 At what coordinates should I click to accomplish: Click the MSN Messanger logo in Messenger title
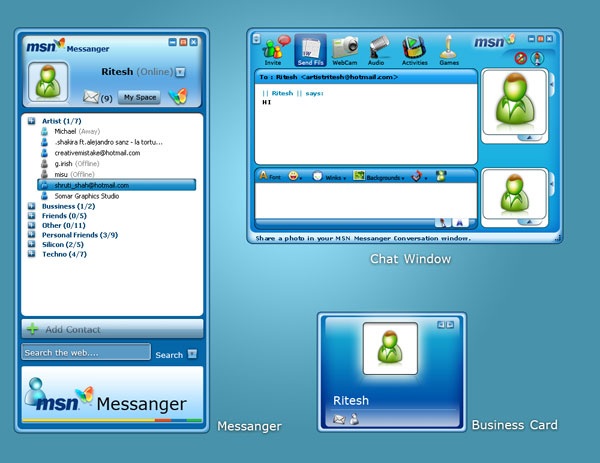68,46
